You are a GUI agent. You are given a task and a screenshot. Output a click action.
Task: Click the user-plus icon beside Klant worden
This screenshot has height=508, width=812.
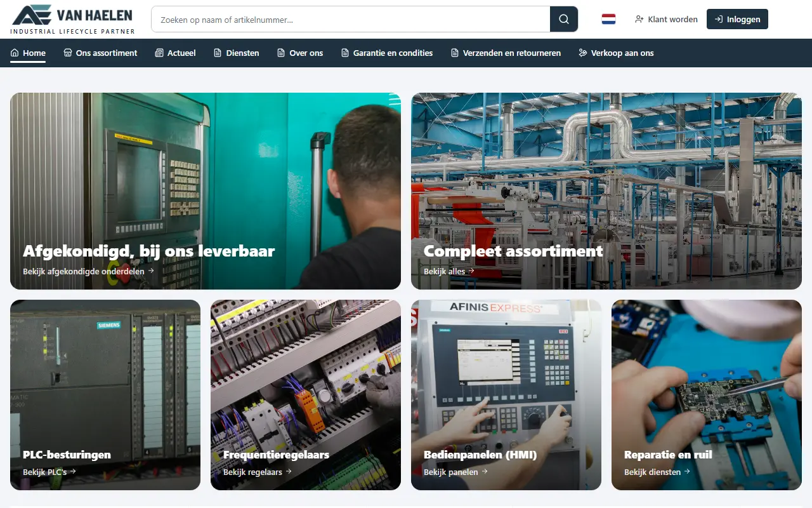[639, 19]
